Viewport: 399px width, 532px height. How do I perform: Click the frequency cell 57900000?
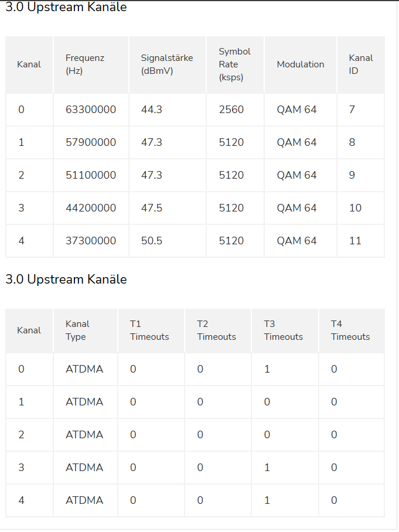[x=91, y=142]
